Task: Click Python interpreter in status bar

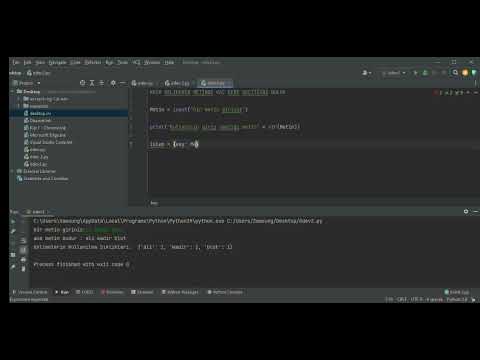Action: tap(457, 299)
